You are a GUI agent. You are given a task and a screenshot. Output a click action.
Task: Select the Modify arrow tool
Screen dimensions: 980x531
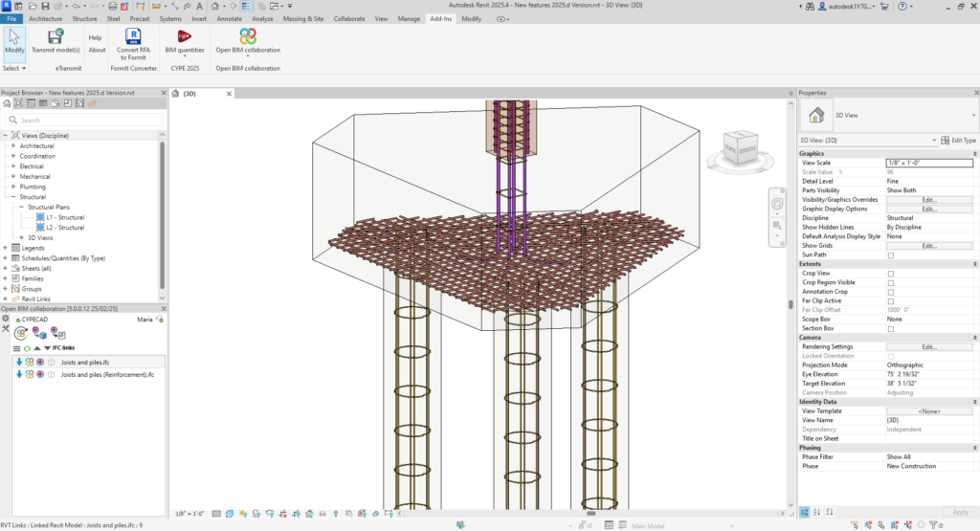point(13,36)
